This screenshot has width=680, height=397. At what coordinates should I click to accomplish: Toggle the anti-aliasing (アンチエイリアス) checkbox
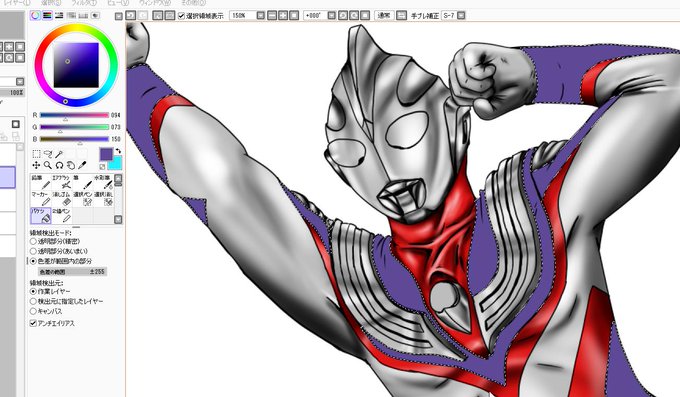point(33,323)
